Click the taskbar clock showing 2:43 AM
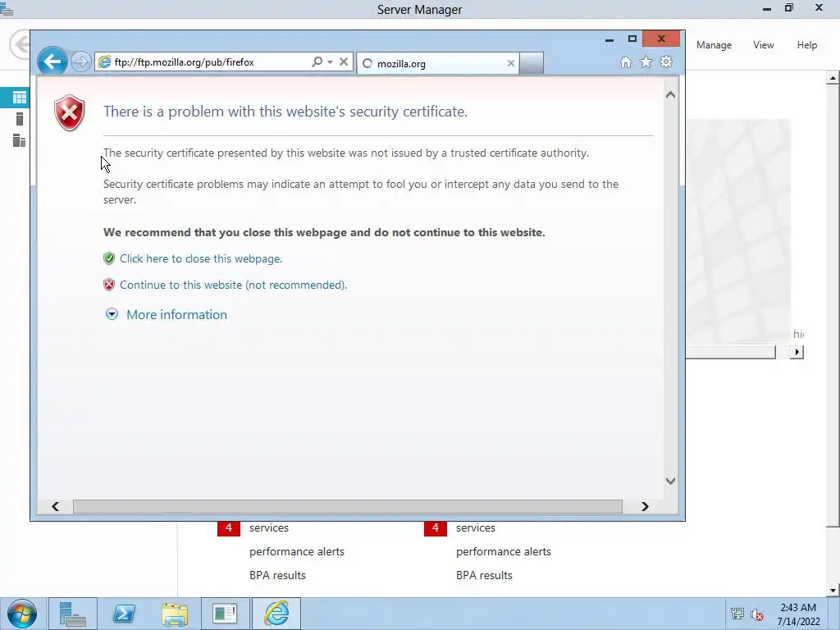This screenshot has height=630, width=840. pos(798,614)
